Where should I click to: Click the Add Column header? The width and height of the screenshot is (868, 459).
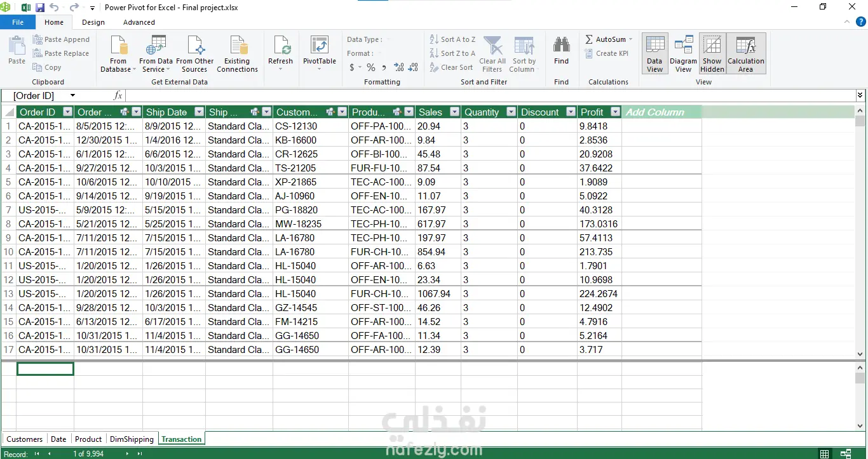pos(661,112)
